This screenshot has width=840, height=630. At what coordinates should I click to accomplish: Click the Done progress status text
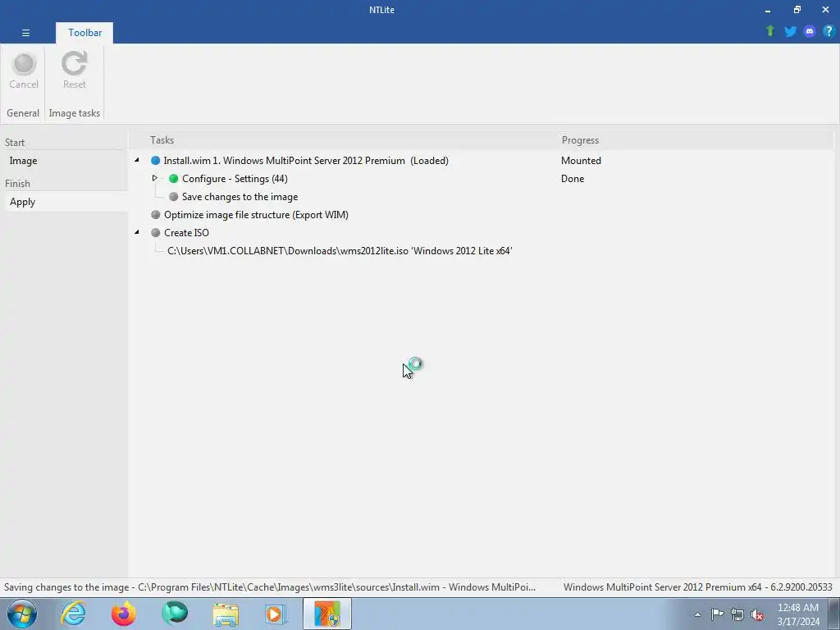coord(572,179)
